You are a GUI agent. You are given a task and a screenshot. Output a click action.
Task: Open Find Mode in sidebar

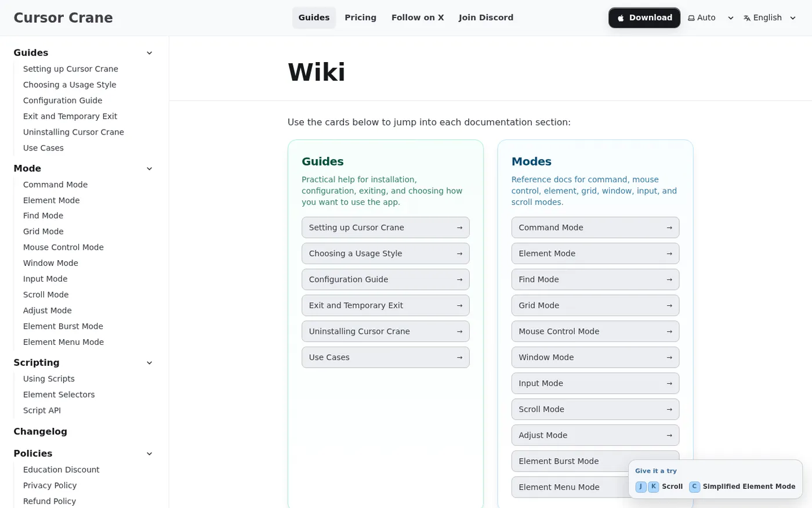pos(43,215)
